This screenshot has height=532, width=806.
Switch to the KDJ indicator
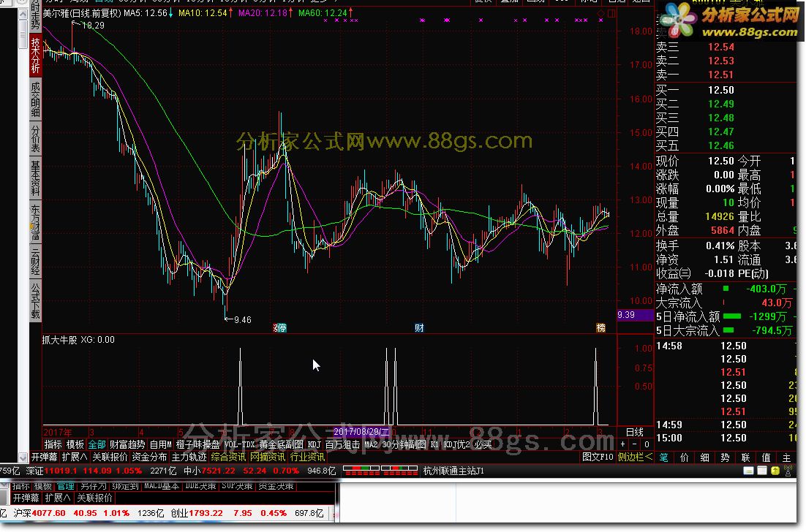coord(314,445)
